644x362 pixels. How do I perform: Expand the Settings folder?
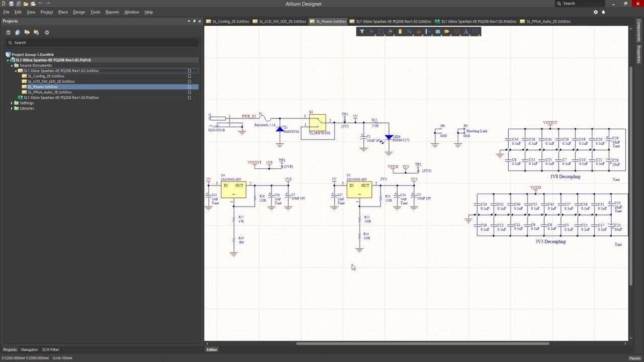point(12,103)
